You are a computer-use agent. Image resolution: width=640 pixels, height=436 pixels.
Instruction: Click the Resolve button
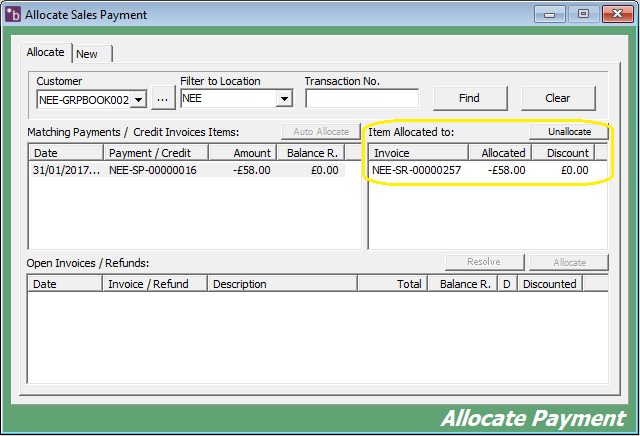(x=484, y=262)
